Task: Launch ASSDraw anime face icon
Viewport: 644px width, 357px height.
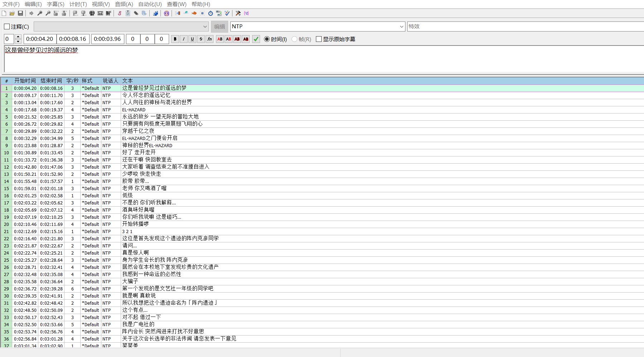Action: [167, 13]
